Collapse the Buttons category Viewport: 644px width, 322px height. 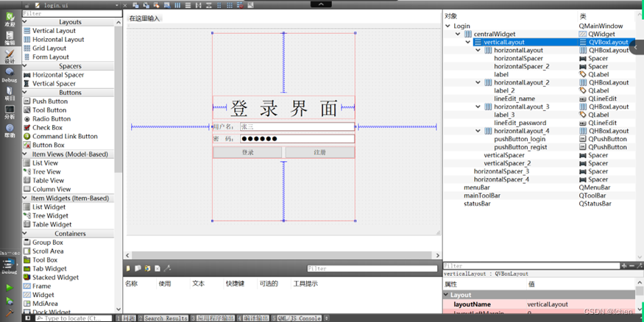[x=25, y=93]
